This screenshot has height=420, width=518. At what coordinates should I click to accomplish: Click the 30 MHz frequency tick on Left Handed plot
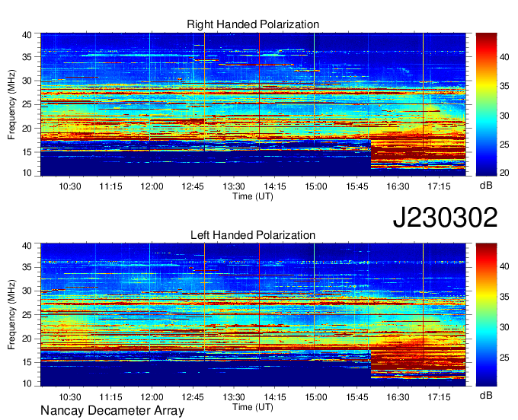(27, 291)
